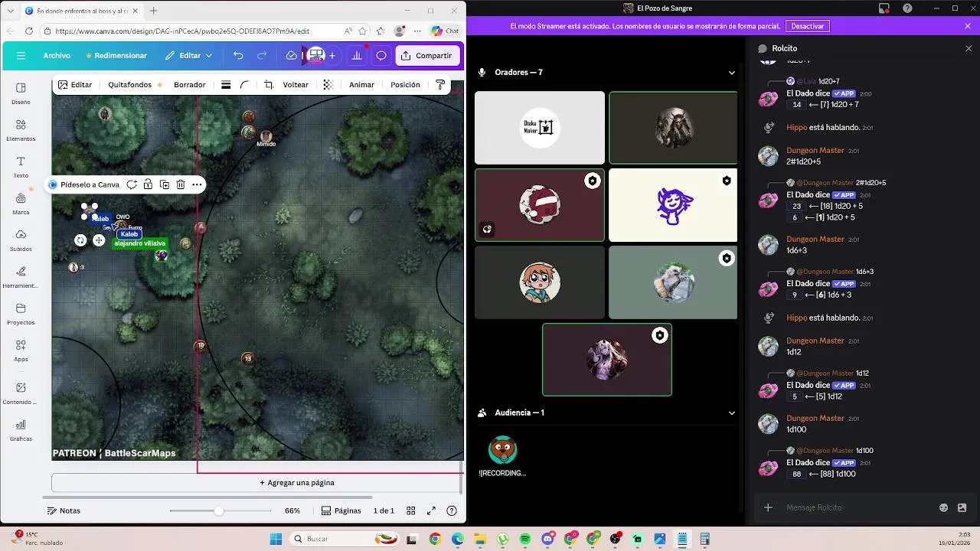The image size is (980, 551).
Task: Toggle Páginas thumbnails panel
Action: click(x=341, y=510)
